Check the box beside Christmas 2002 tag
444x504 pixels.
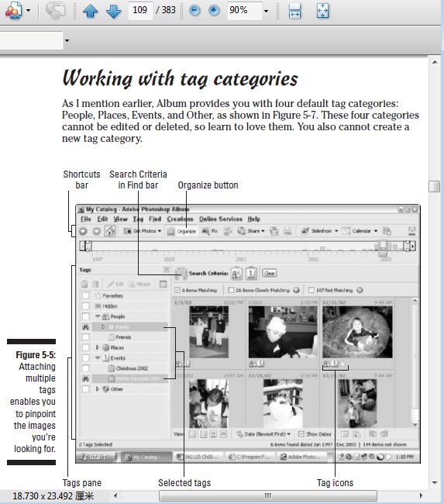(85, 368)
